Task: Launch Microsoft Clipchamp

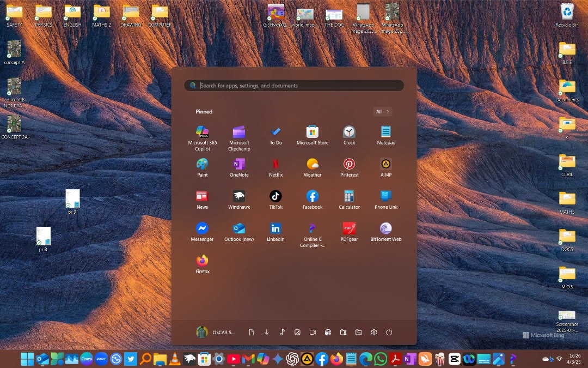Action: (x=239, y=138)
